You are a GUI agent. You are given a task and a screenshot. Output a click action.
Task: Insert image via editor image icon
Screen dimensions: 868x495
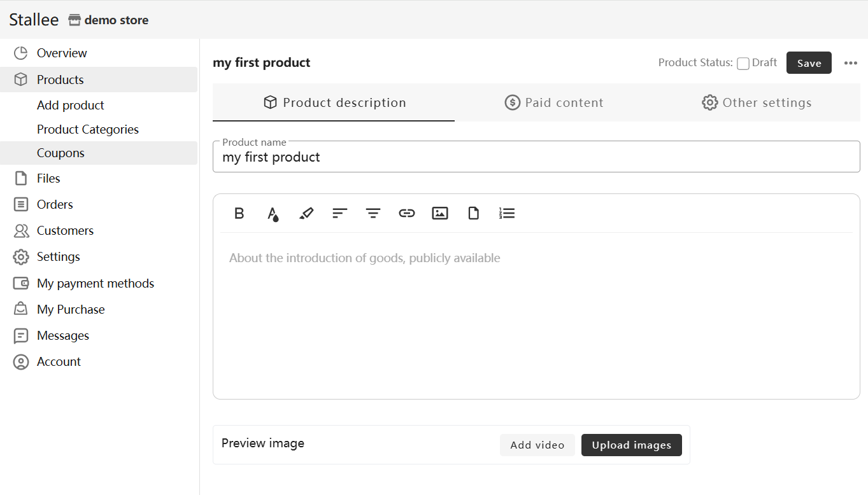[440, 213]
